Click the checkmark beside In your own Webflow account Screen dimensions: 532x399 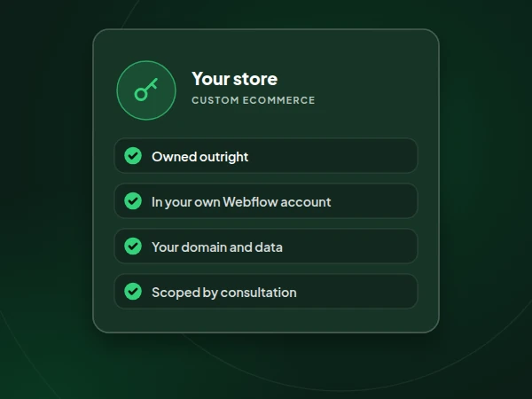click(133, 201)
